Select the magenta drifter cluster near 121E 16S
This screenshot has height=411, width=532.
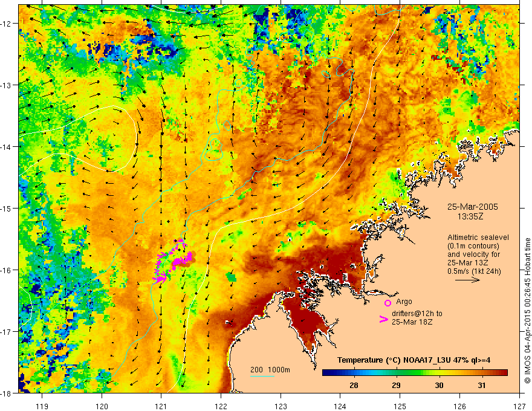click(x=174, y=261)
